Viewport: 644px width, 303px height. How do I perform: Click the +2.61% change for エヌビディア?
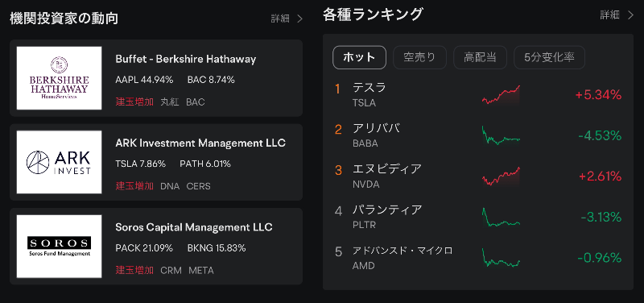point(600,176)
